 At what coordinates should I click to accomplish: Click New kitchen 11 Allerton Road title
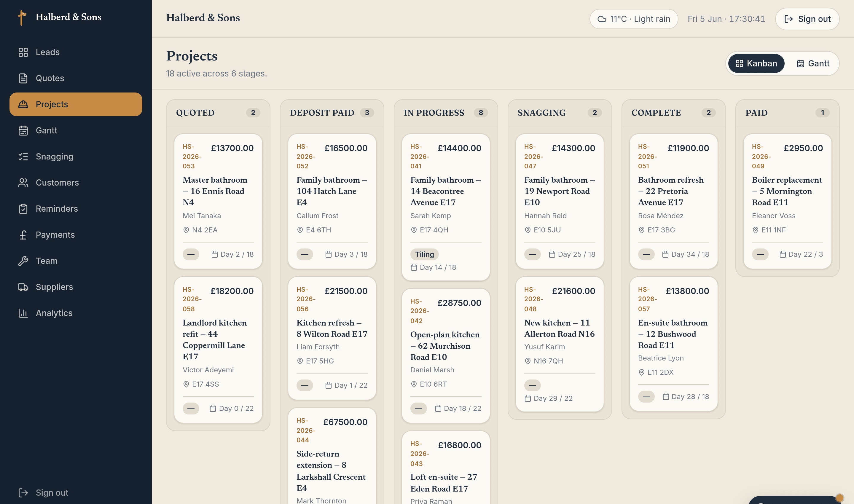(x=559, y=328)
